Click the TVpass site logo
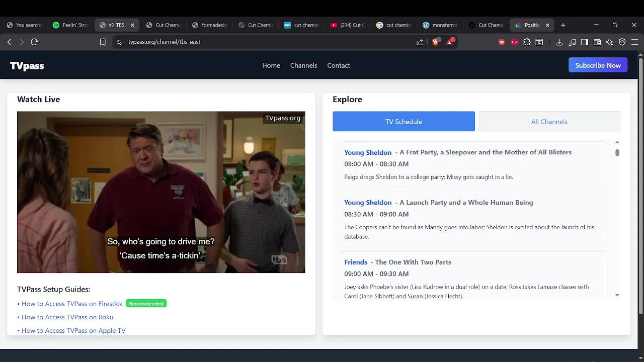The height and width of the screenshot is (362, 644). pos(27,65)
